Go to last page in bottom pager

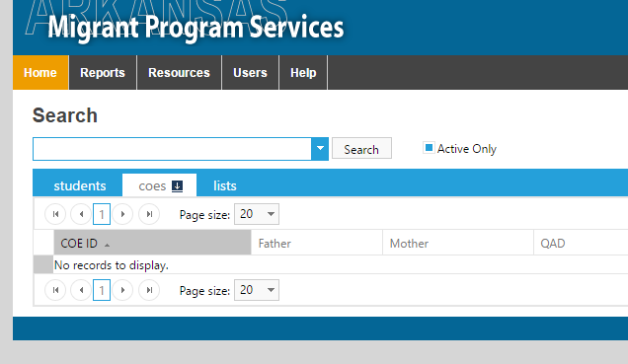[149, 290]
